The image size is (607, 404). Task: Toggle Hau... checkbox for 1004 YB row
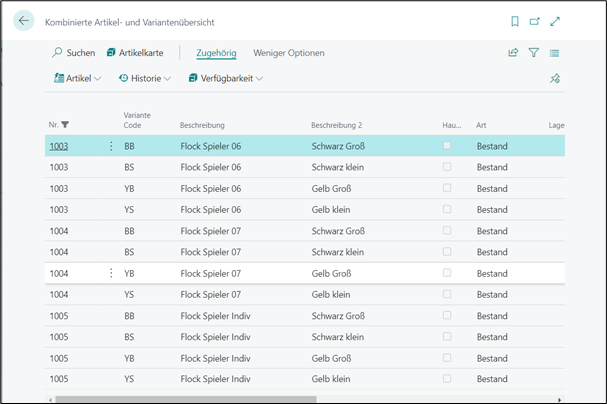point(447,273)
